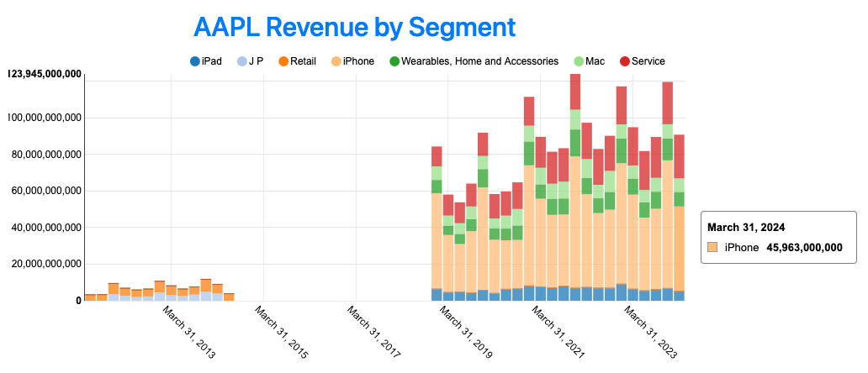Toggle the Retail legend item
Screen dimensions: 868x373
click(x=297, y=61)
